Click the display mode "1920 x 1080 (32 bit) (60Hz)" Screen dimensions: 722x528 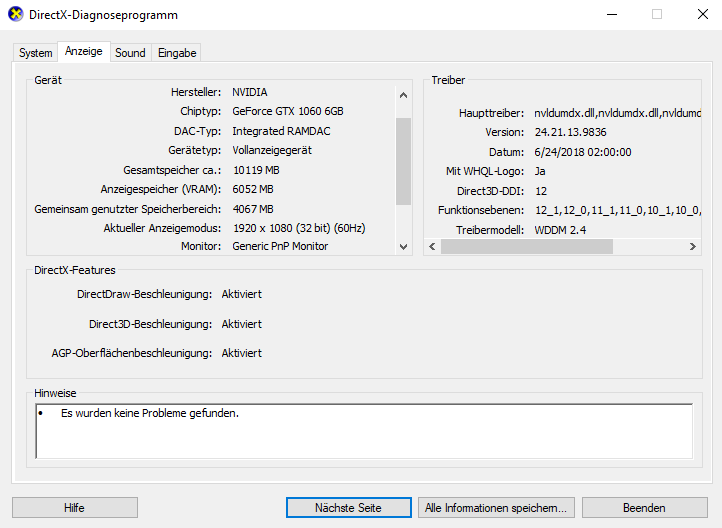(x=299, y=228)
